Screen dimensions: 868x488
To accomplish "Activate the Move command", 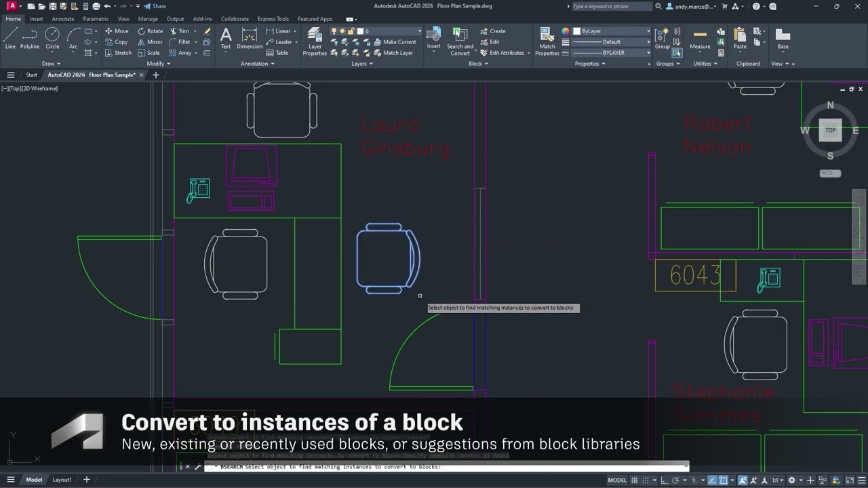I will [117, 31].
